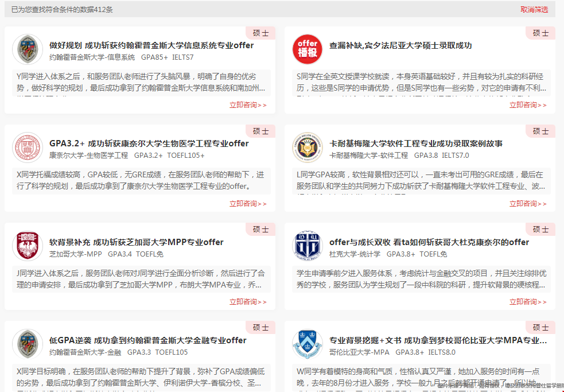Screen dimensions: 564x392
Task: Open Columbia University crest icon
Action: (307, 344)
